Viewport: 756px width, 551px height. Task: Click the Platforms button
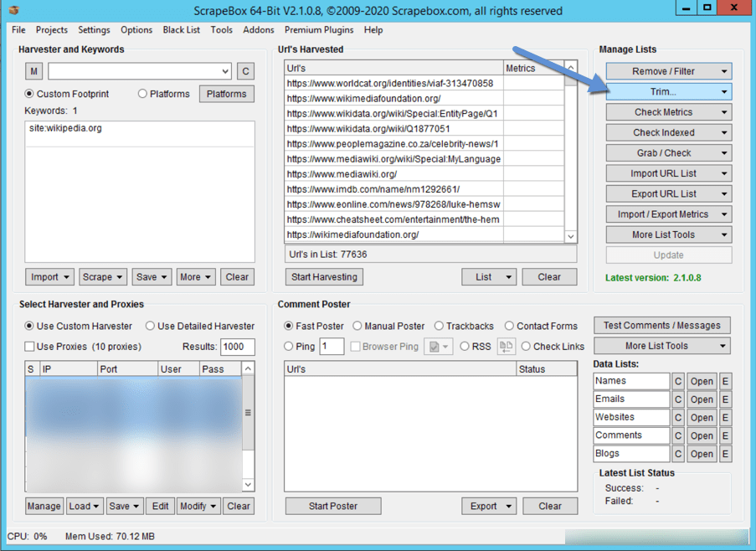point(227,94)
